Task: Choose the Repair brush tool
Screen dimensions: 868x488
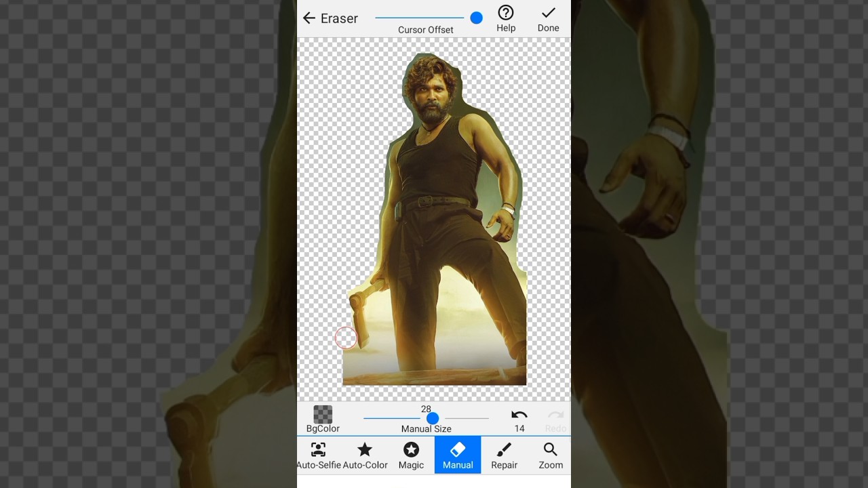Action: coord(504,455)
